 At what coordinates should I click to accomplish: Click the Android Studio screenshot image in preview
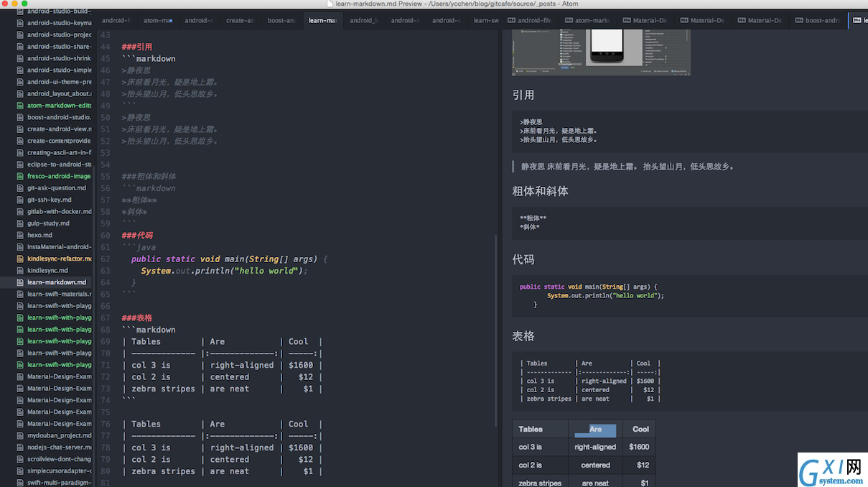pyautogui.click(x=601, y=52)
